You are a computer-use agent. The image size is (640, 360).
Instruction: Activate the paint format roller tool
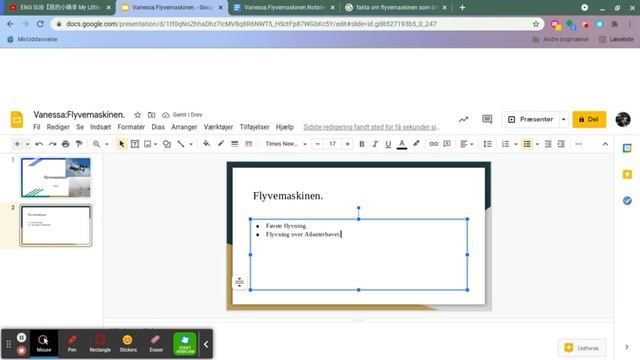79,144
